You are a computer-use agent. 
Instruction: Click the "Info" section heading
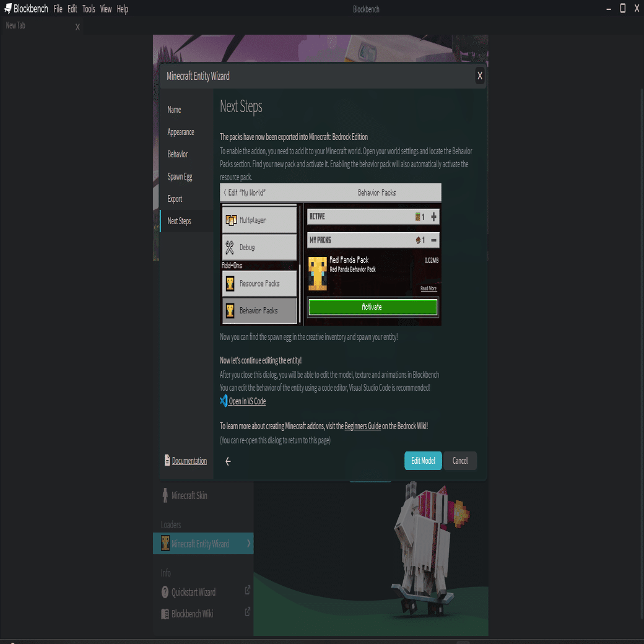point(165,573)
